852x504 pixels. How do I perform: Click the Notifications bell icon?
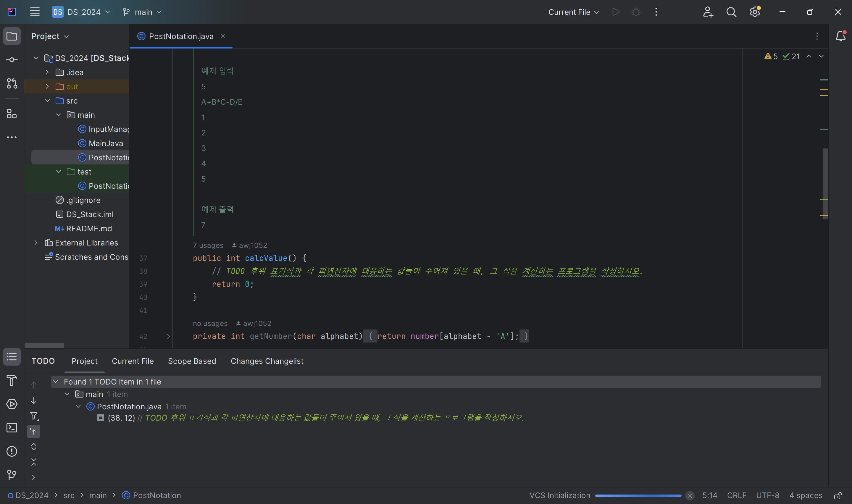840,36
